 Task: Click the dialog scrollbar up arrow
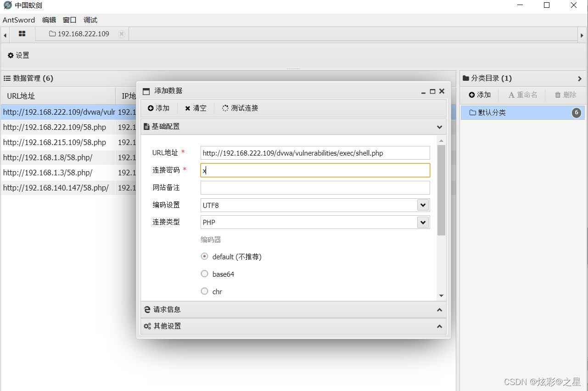pyautogui.click(x=441, y=140)
